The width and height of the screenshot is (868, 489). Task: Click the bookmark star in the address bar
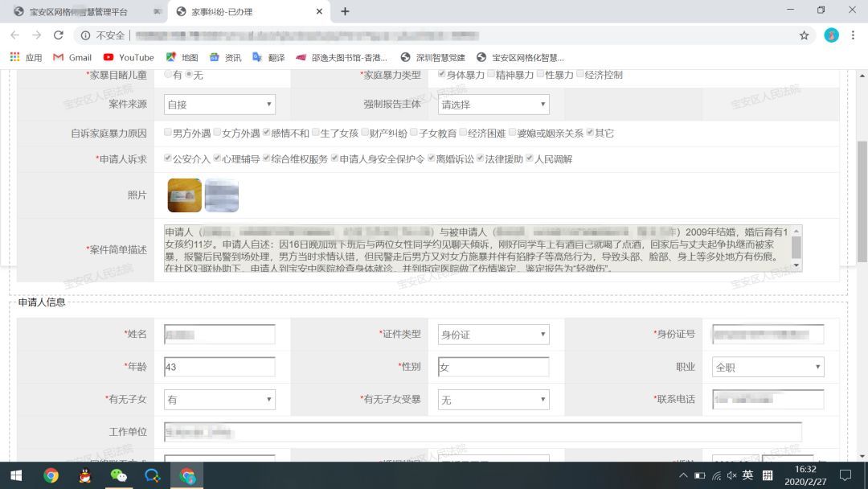(x=804, y=35)
